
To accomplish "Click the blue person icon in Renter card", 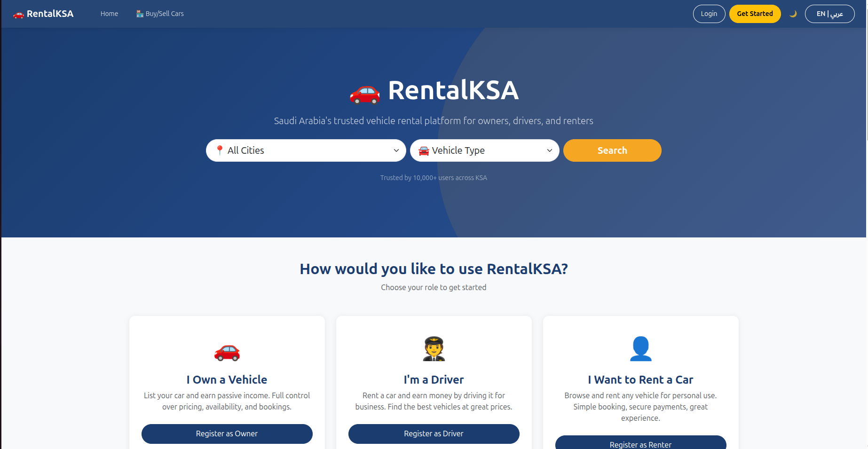I will pyautogui.click(x=640, y=349).
